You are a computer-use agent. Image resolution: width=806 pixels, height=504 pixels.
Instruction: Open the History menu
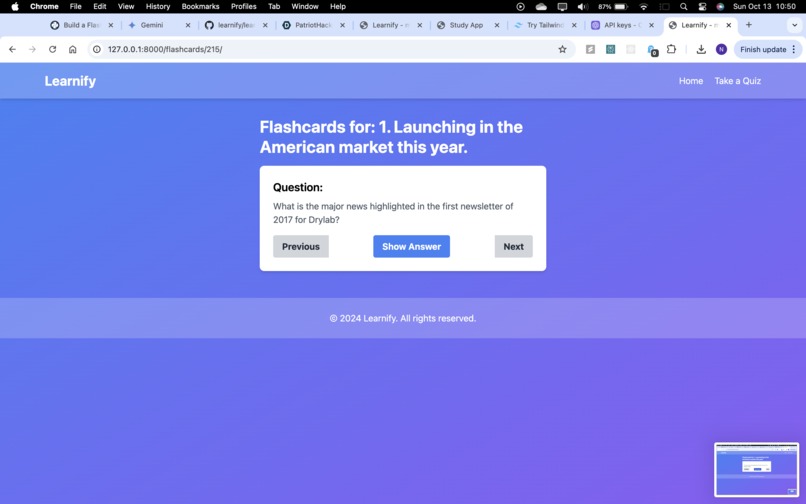(x=158, y=7)
